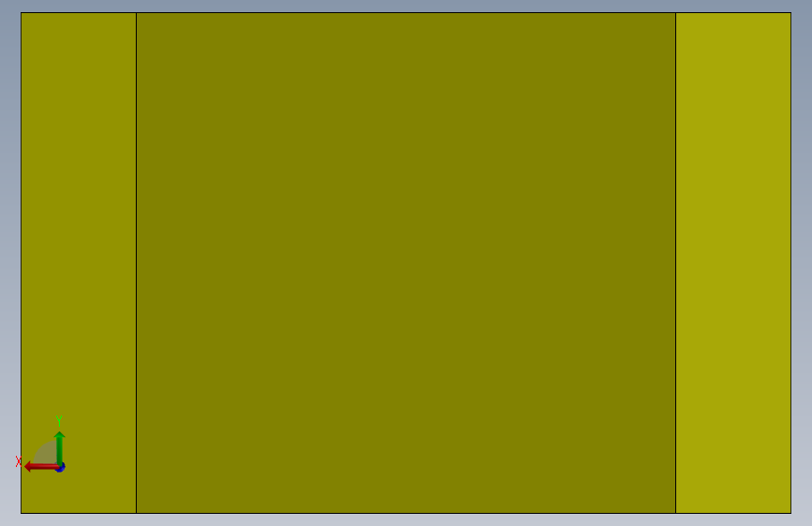Click the red X axis arrow of the triad

coord(41,467)
